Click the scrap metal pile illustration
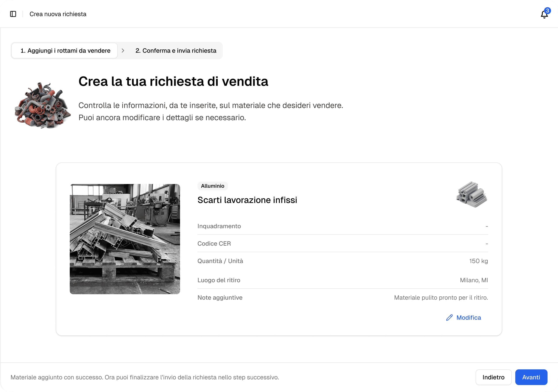Image resolution: width=558 pixels, height=392 pixels. (43, 105)
